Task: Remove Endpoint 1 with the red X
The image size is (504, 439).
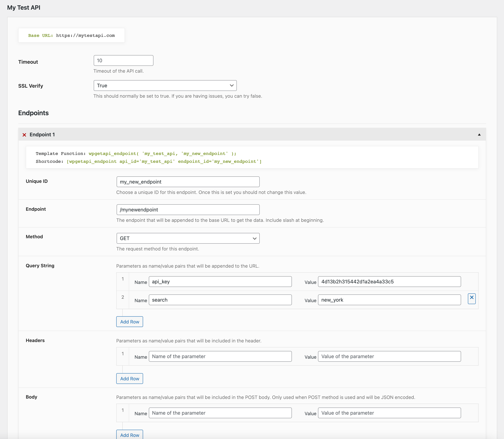Action: click(24, 135)
